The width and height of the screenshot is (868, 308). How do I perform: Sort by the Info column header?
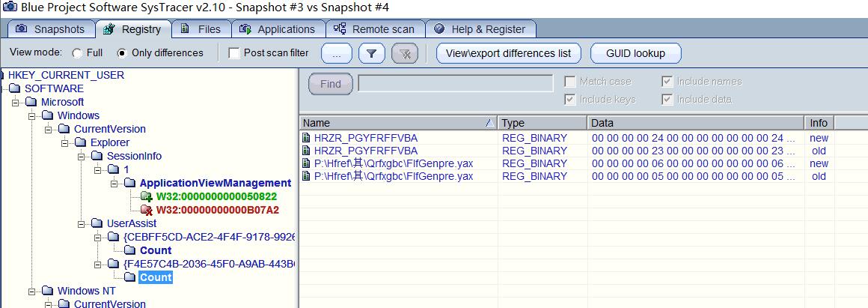pos(819,123)
